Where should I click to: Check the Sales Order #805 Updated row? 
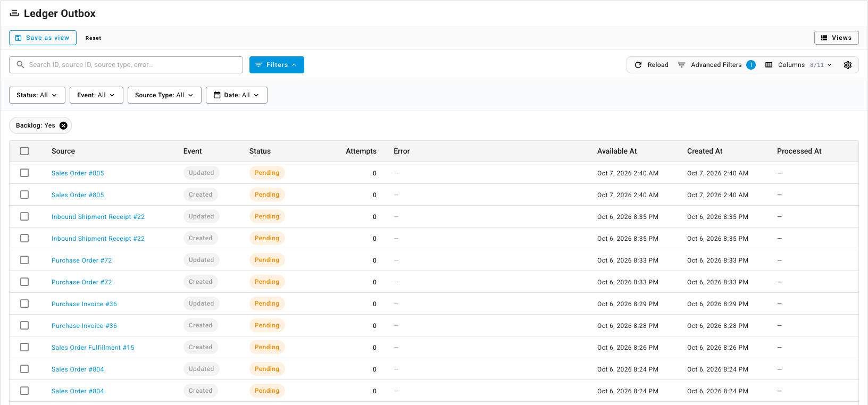point(24,173)
